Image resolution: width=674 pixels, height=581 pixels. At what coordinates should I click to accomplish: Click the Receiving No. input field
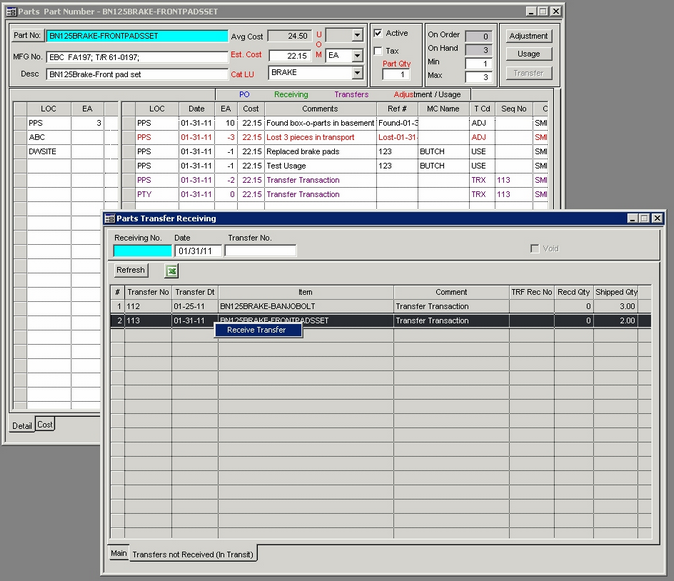tap(142, 251)
